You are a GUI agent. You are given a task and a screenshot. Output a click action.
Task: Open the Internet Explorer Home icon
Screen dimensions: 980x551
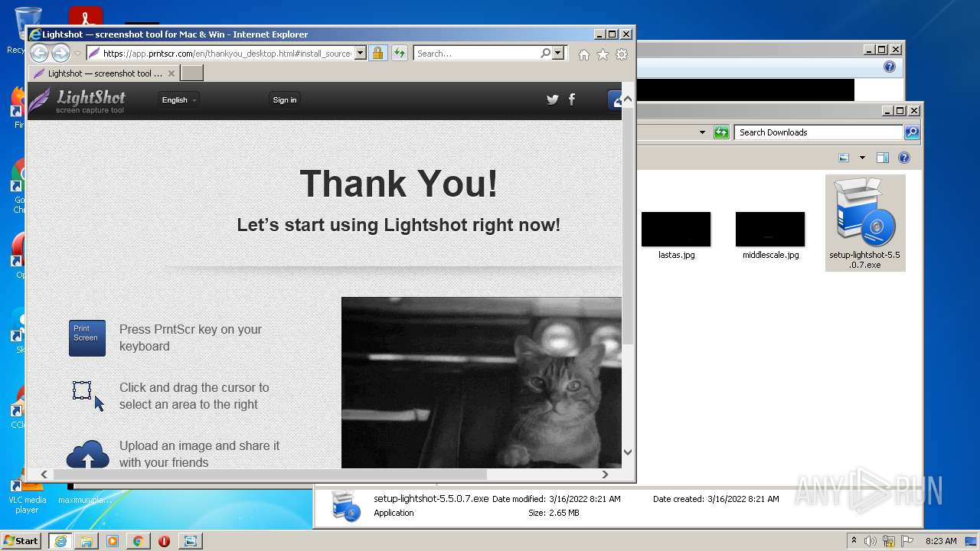[x=584, y=54]
